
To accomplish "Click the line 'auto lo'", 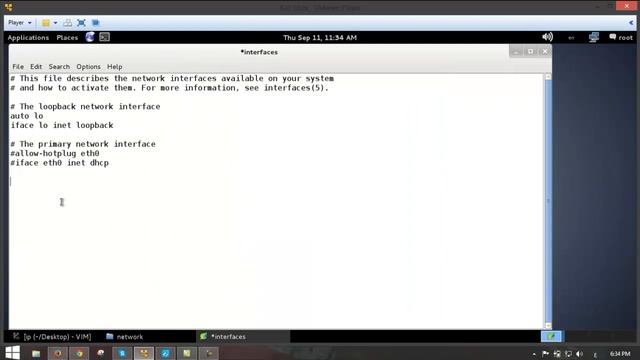I will (27, 116).
